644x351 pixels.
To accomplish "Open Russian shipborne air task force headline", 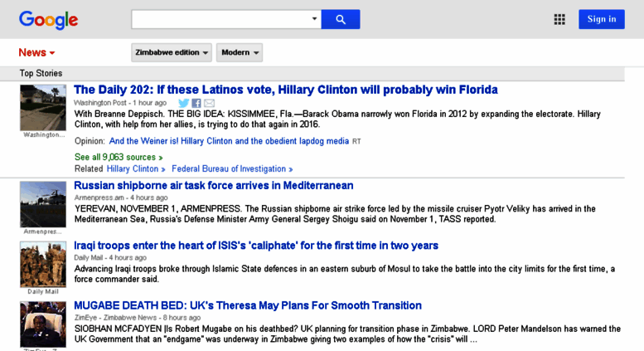I will point(214,185).
